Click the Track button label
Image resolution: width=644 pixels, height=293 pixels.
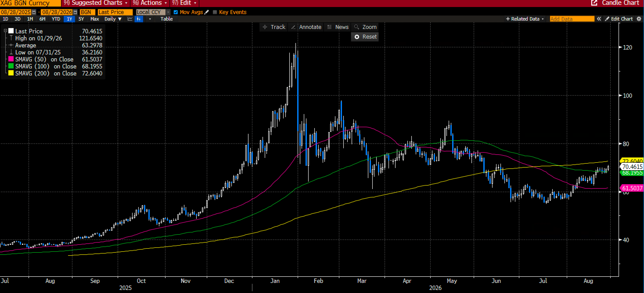(278, 27)
